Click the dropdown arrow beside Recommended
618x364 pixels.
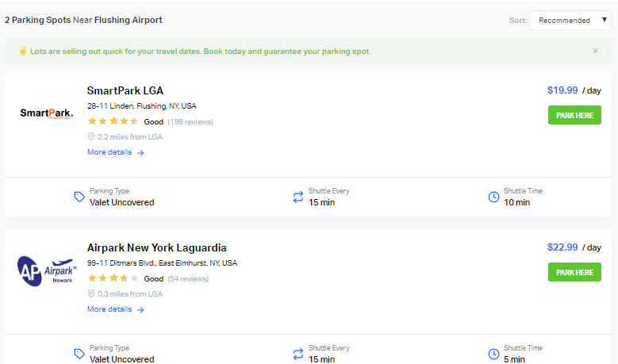[605, 20]
